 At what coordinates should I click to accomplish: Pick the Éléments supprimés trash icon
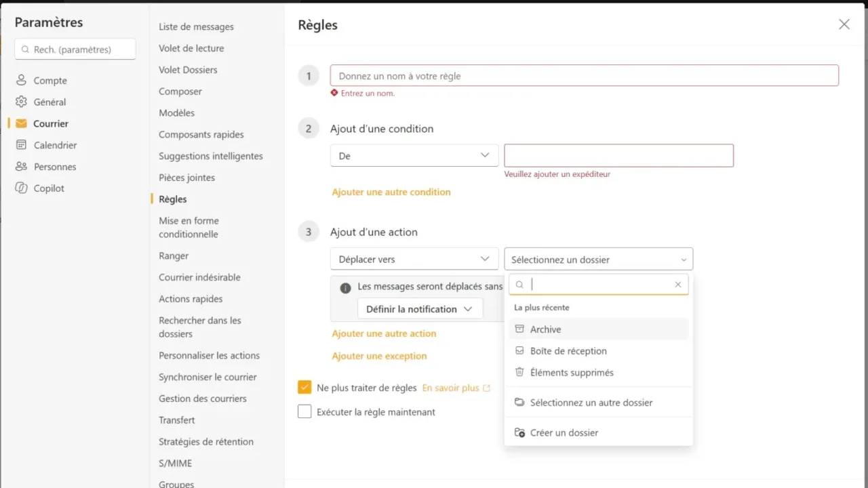coord(519,373)
